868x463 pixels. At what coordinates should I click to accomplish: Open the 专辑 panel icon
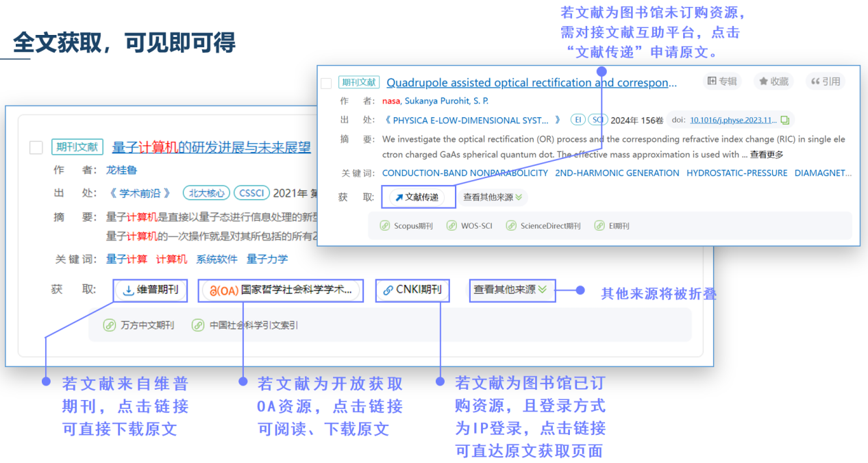[x=712, y=81]
